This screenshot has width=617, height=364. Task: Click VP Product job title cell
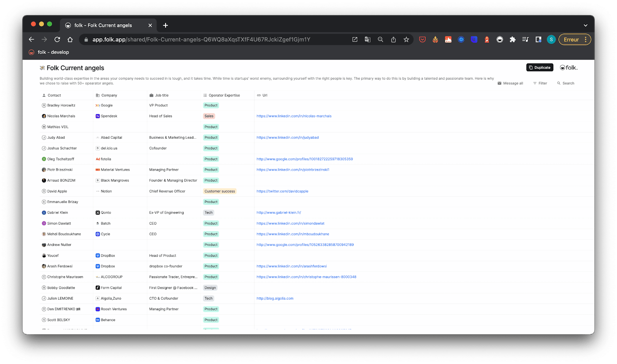[174, 106]
